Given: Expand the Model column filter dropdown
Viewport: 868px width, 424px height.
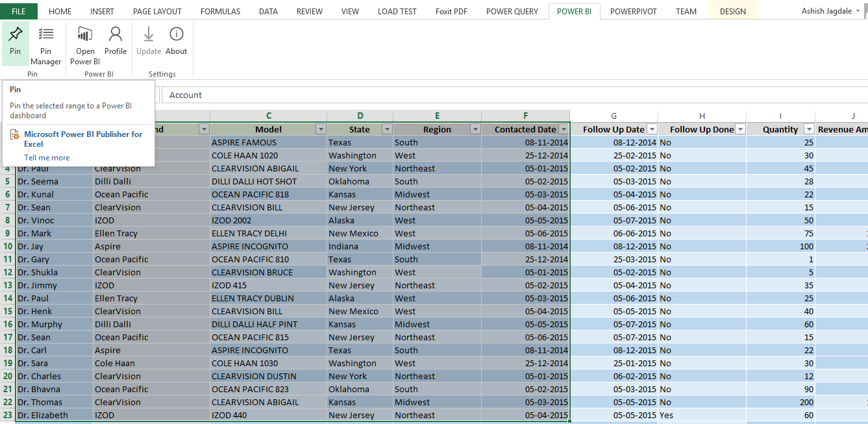Looking at the screenshot, I should [321, 129].
